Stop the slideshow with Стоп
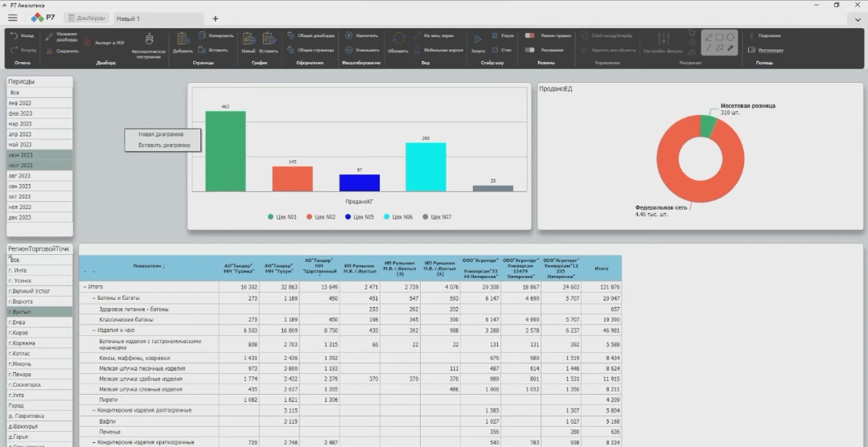 coord(501,50)
